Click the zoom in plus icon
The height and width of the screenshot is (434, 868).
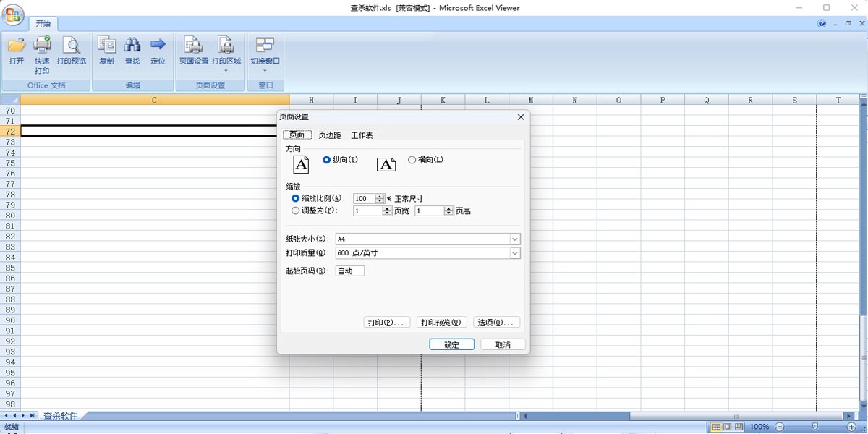[x=851, y=427]
